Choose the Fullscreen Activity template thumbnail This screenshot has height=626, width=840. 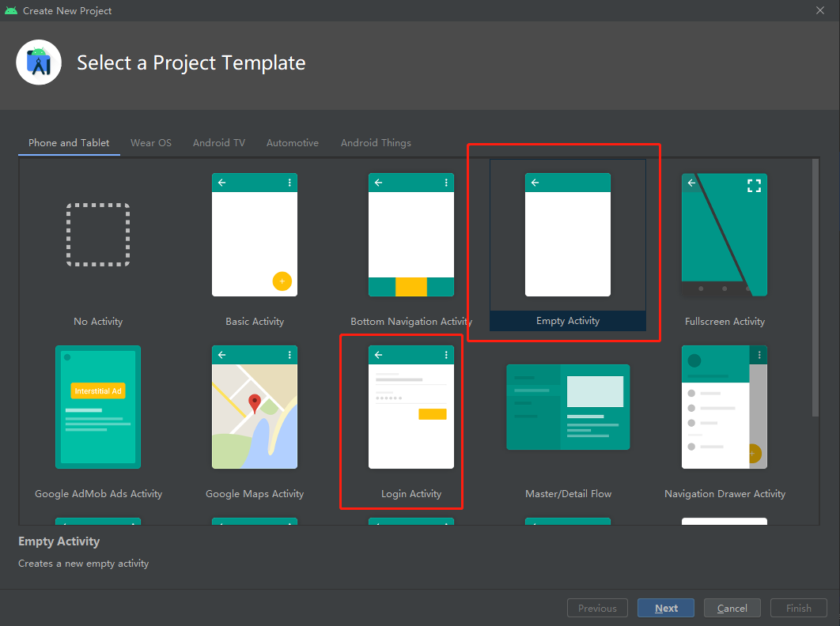click(725, 235)
